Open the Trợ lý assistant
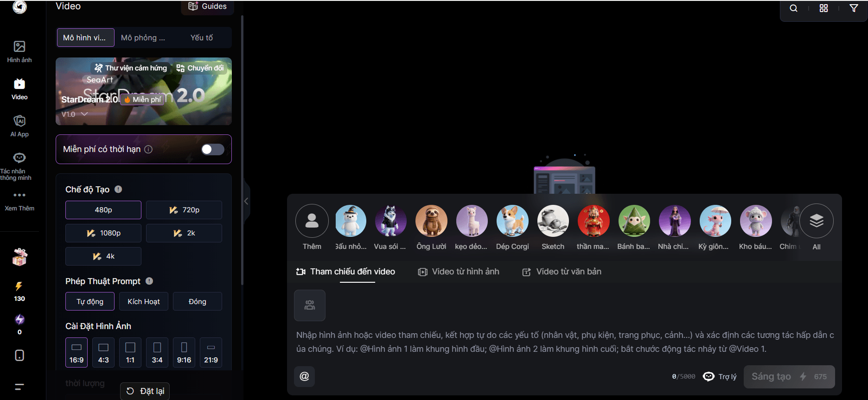This screenshot has height=400, width=868. coord(720,376)
